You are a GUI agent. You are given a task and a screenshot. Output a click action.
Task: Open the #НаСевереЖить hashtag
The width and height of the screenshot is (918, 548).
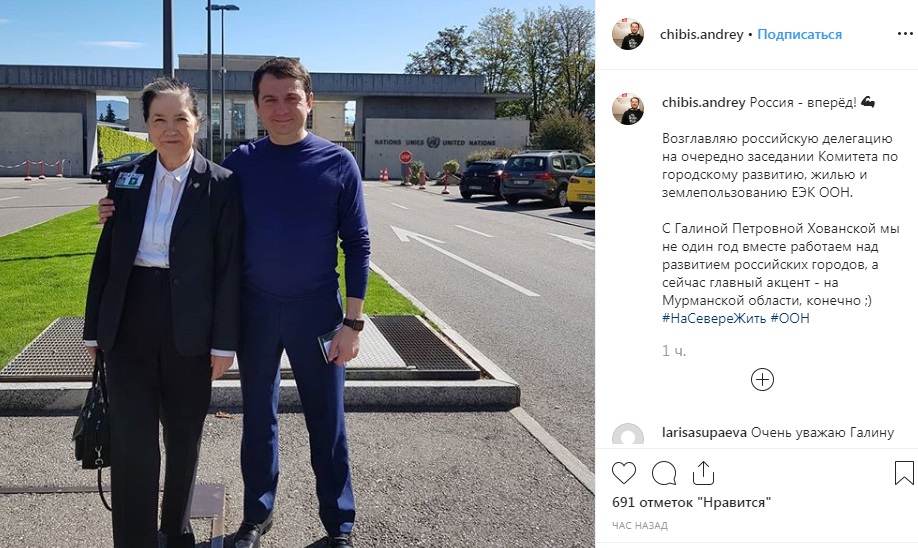click(x=714, y=318)
